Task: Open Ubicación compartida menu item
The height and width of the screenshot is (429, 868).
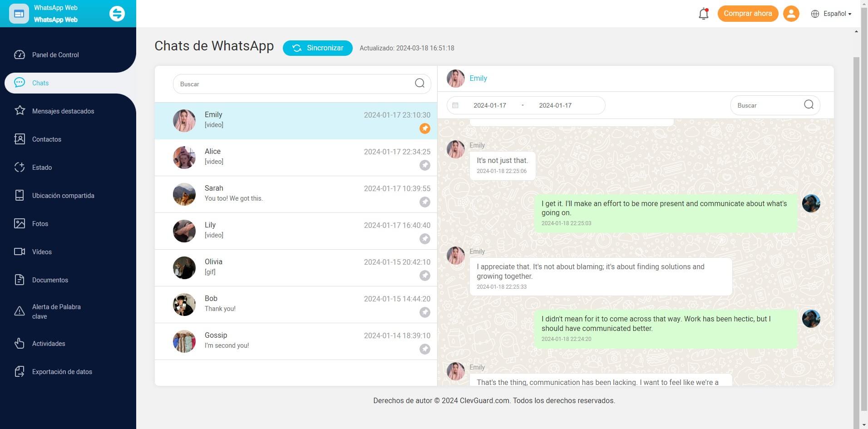Action: pyautogui.click(x=63, y=196)
